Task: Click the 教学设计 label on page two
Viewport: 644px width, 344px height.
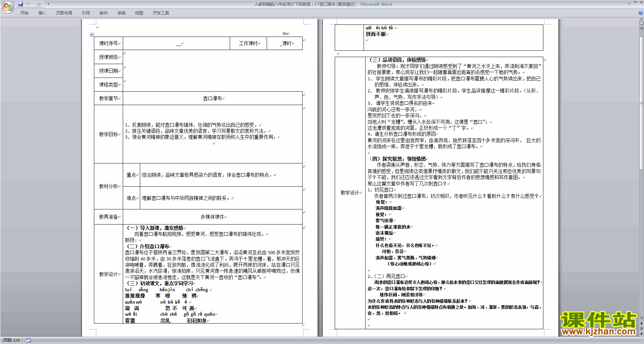Action: coord(350,193)
